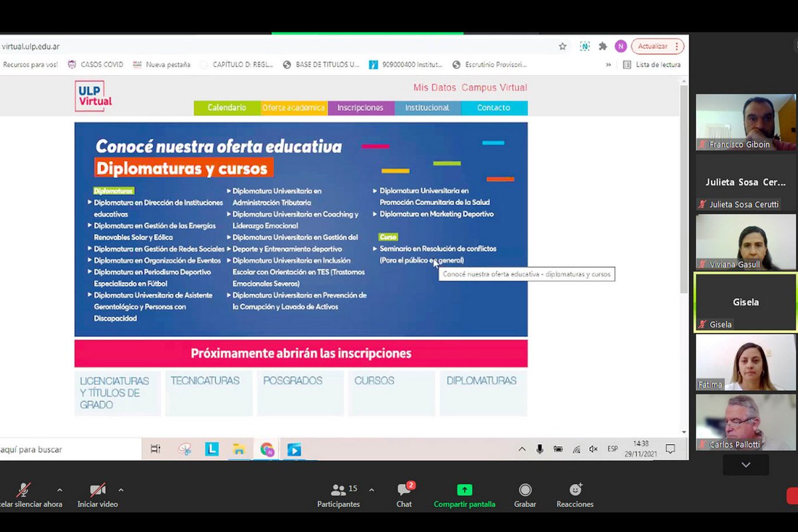
Task: Open yellow File Explorer taskbar icon
Action: pos(239,450)
